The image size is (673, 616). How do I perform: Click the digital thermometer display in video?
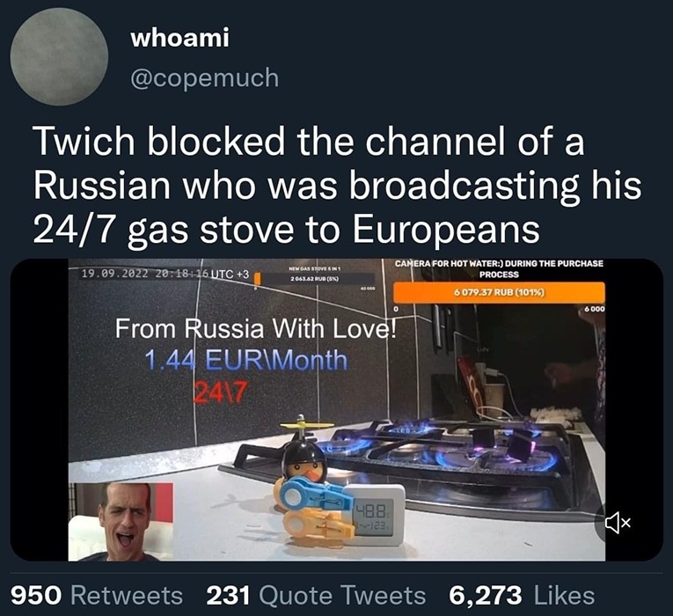pos(373,514)
